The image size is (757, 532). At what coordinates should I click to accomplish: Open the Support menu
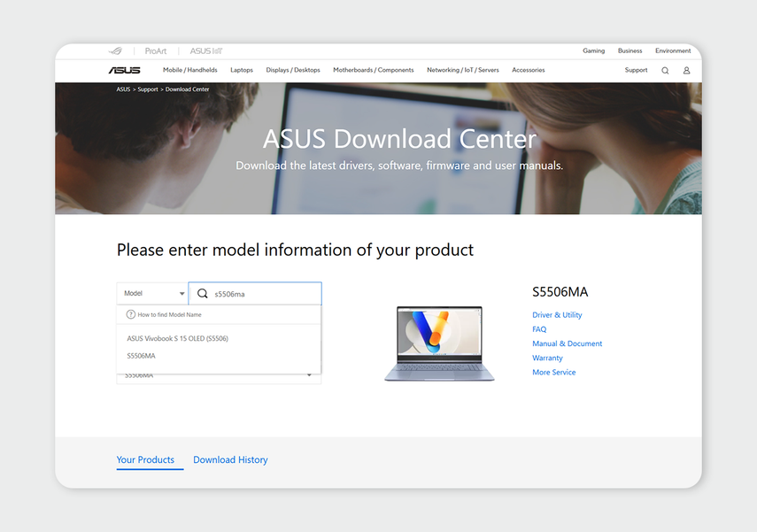636,70
